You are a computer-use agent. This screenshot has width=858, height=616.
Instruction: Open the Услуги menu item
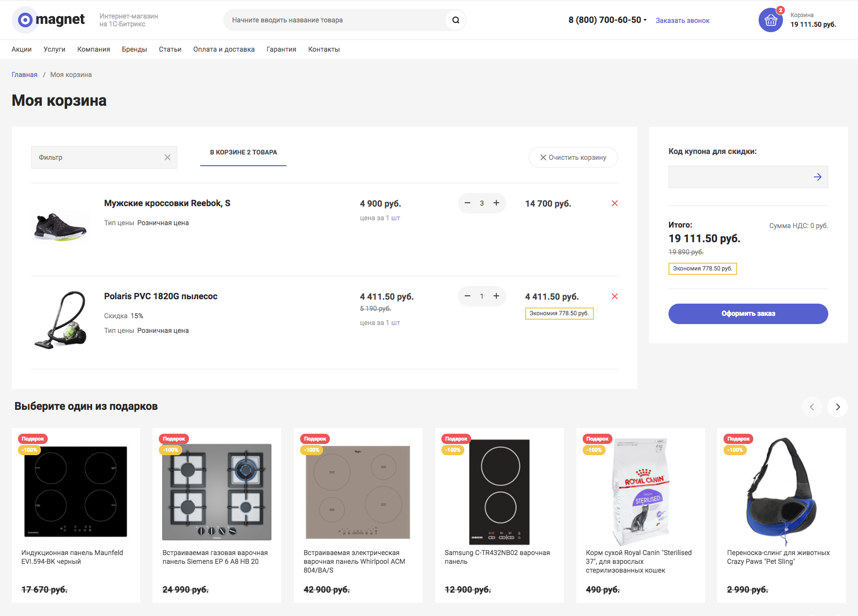(x=54, y=49)
